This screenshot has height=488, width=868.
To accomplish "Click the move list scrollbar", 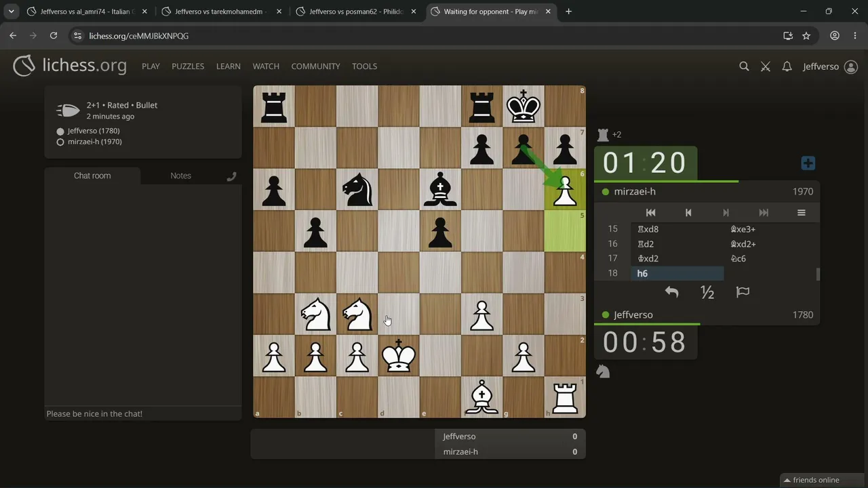I will click(818, 274).
